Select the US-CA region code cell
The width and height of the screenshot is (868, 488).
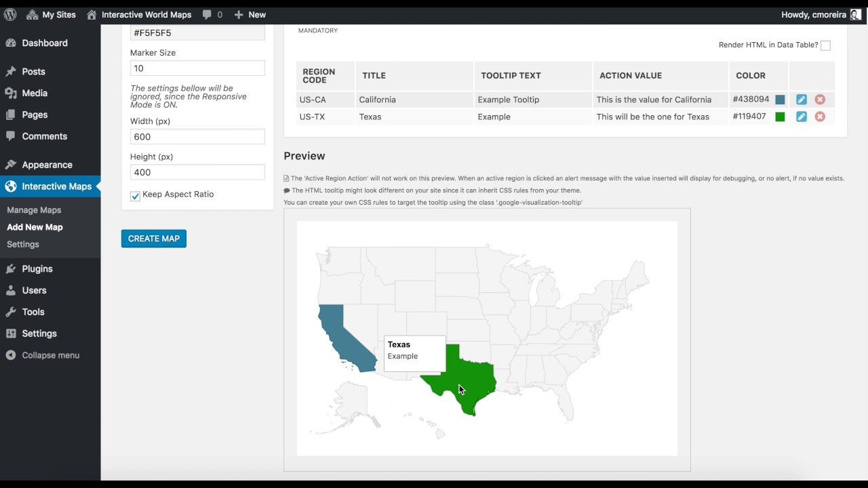click(x=325, y=100)
